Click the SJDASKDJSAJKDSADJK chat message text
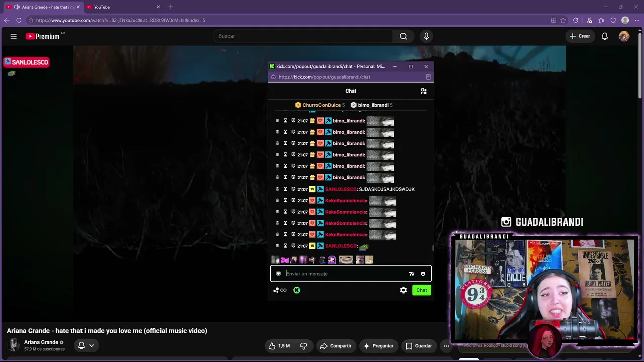The image size is (644, 362). coord(387,189)
